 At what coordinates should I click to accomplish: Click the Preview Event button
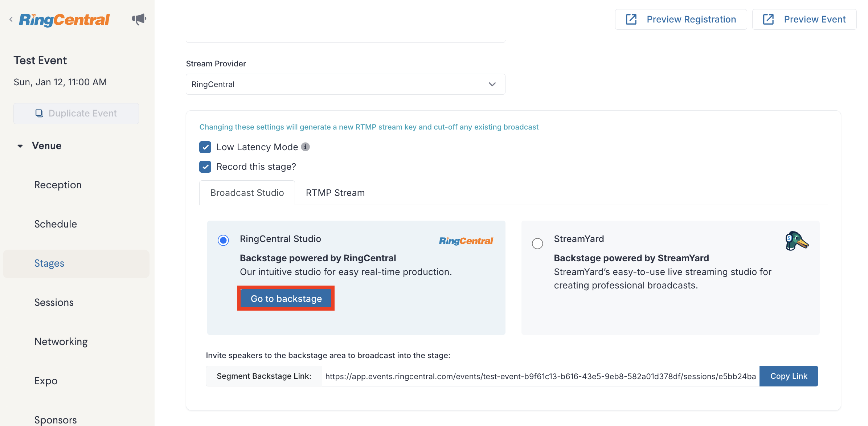804,19
